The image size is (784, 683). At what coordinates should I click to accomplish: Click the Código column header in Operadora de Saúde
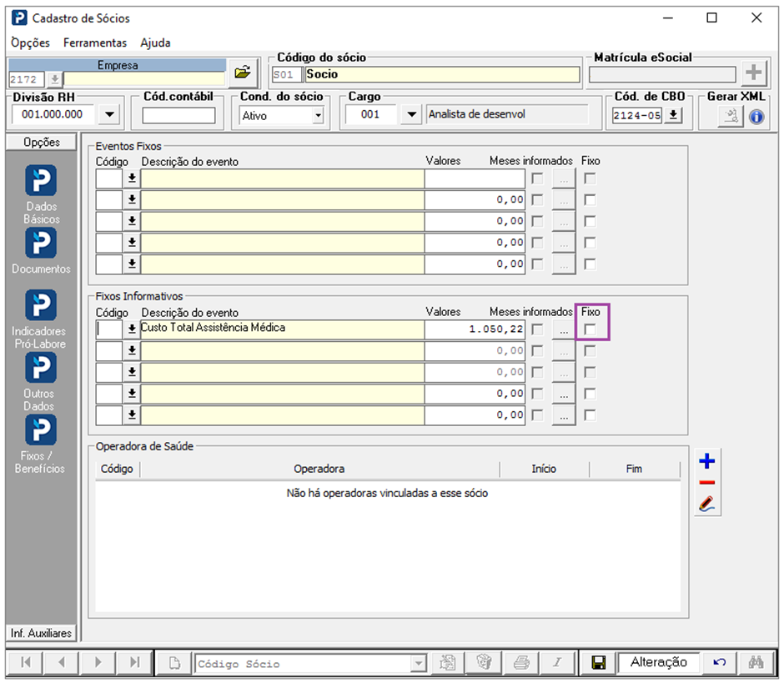coord(117,469)
